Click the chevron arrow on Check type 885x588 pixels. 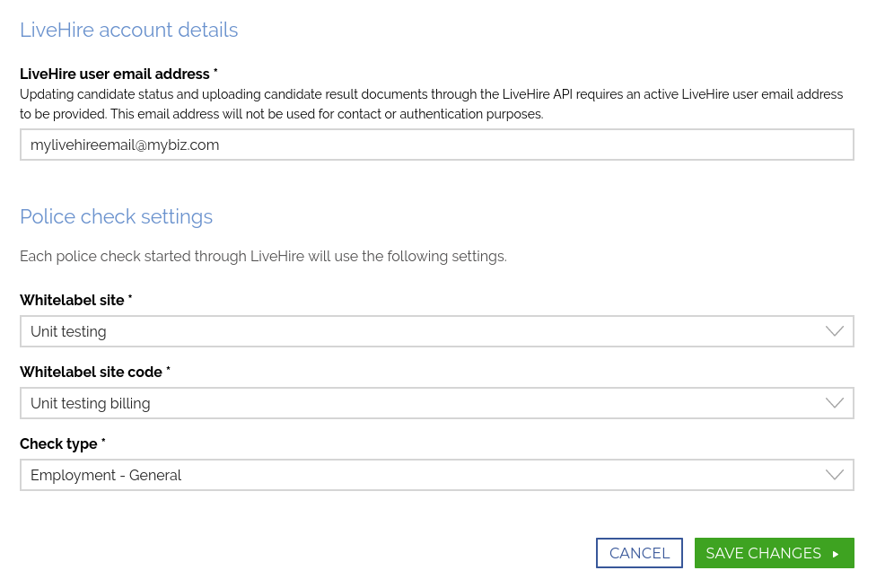point(834,475)
